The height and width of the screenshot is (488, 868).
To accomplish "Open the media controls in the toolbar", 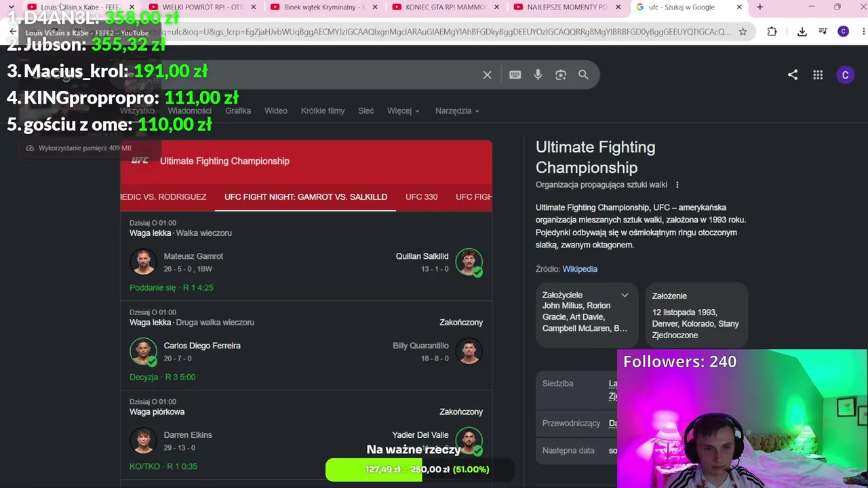I will click(823, 31).
